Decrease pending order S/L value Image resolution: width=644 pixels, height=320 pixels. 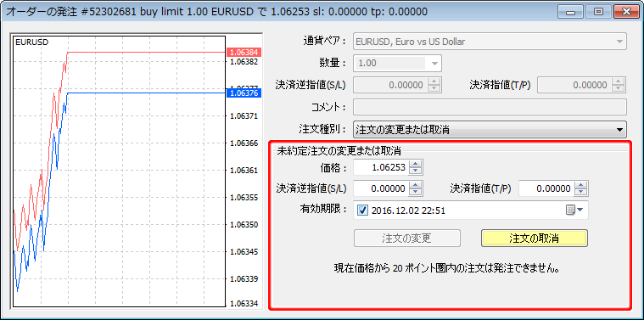[416, 192]
